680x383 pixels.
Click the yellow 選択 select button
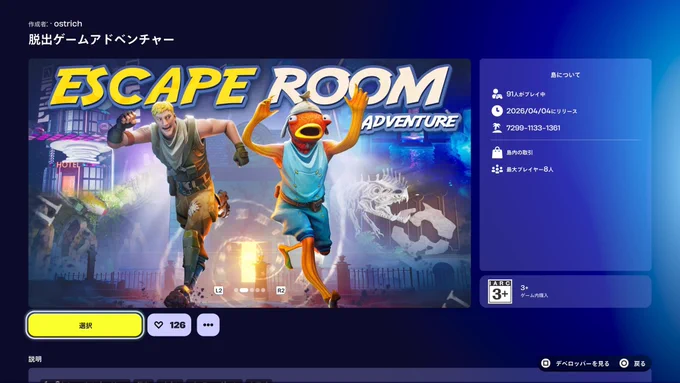coord(85,325)
